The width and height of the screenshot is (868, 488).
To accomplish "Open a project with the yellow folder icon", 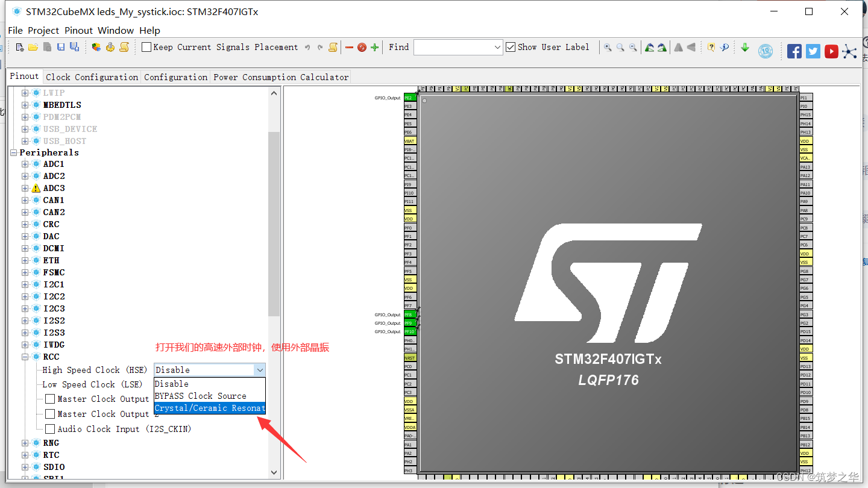I will pyautogui.click(x=33, y=47).
